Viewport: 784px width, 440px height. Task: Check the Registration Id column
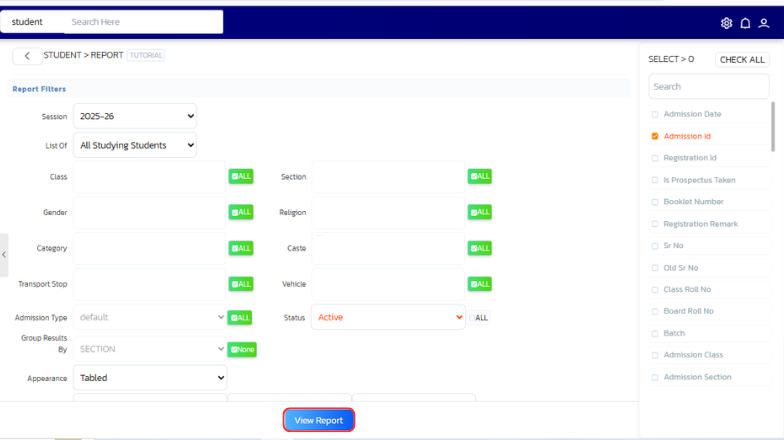tap(654, 158)
